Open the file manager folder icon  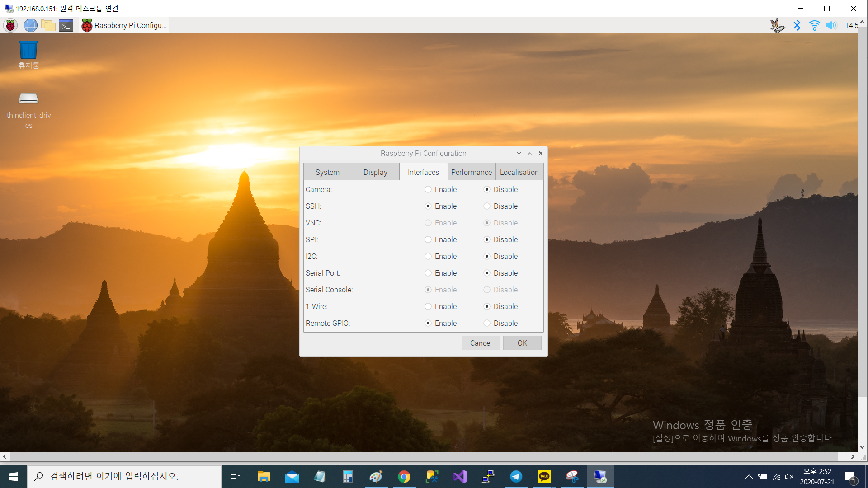pos(48,25)
